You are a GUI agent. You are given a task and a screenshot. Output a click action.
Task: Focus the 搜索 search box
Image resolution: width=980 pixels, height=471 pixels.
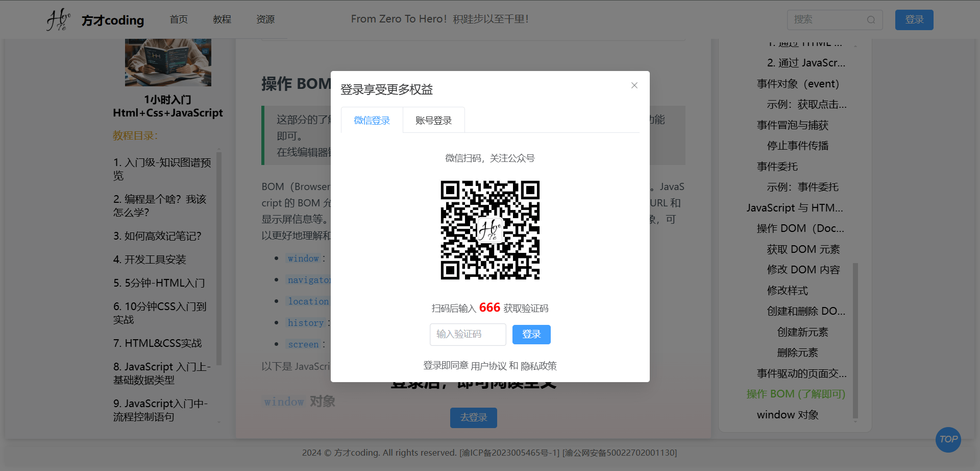coord(835,20)
